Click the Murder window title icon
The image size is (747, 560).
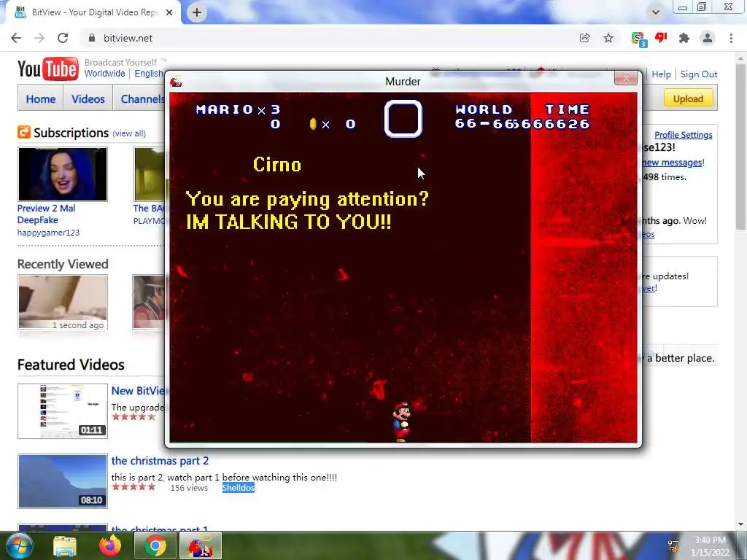coord(177,82)
